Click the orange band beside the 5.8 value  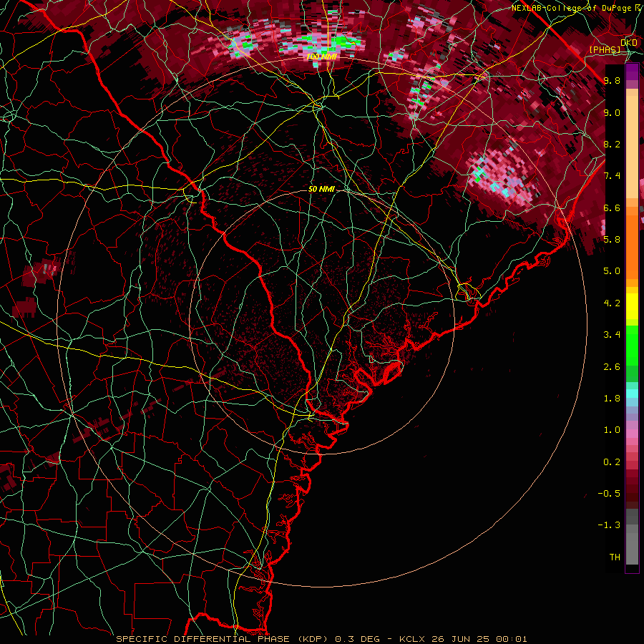(632, 248)
